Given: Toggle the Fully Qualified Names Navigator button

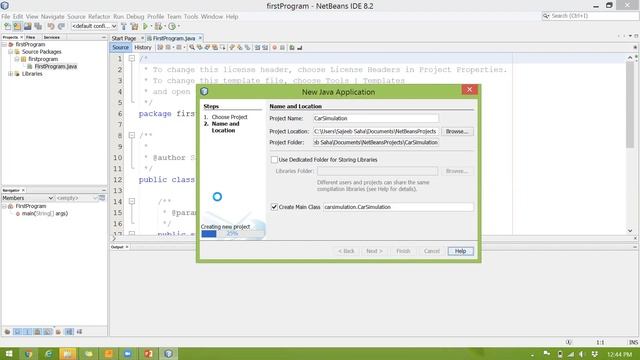Looking at the screenshot, I should (58, 332).
